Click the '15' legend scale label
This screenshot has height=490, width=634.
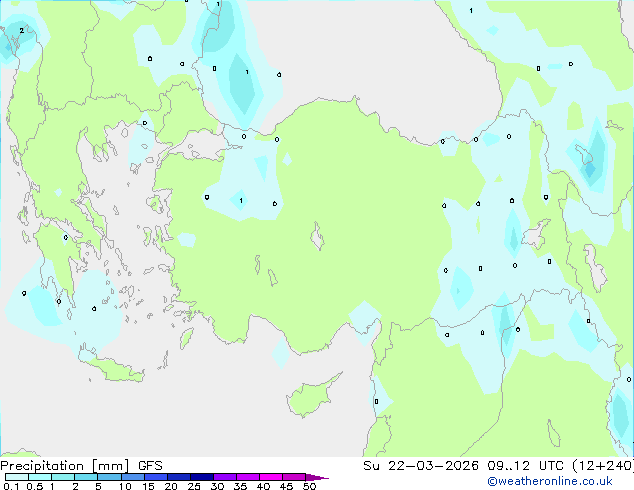(148, 486)
